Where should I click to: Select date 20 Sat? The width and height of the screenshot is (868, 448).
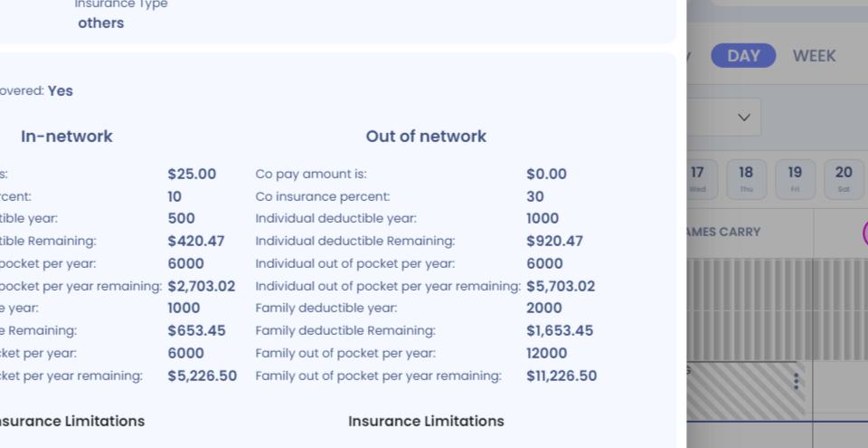pyautogui.click(x=844, y=179)
